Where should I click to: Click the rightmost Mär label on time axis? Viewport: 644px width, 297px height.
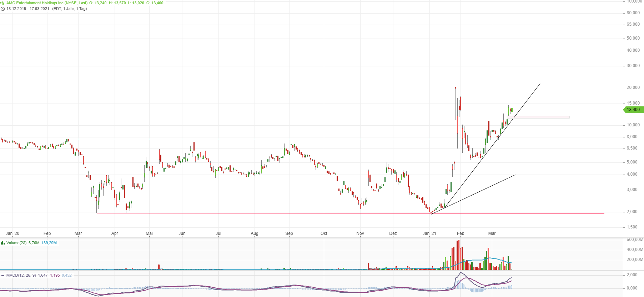[492, 233]
